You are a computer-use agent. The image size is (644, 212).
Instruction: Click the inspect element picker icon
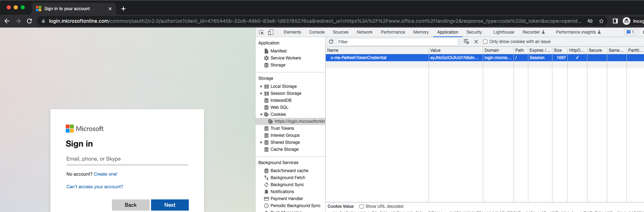pos(261,32)
